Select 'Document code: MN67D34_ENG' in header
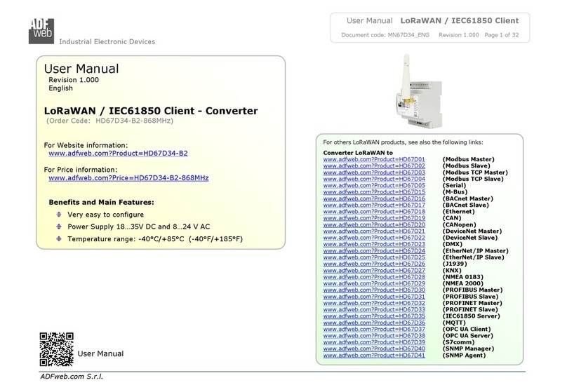 (x=385, y=35)
